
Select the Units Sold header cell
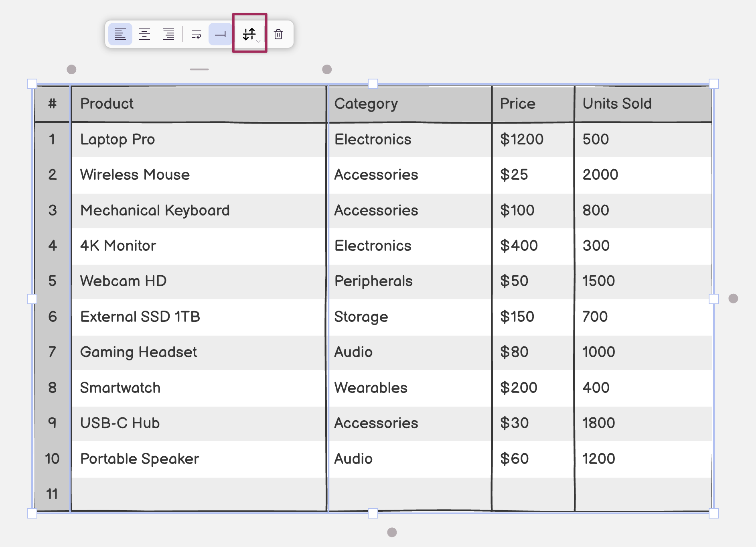pos(642,104)
